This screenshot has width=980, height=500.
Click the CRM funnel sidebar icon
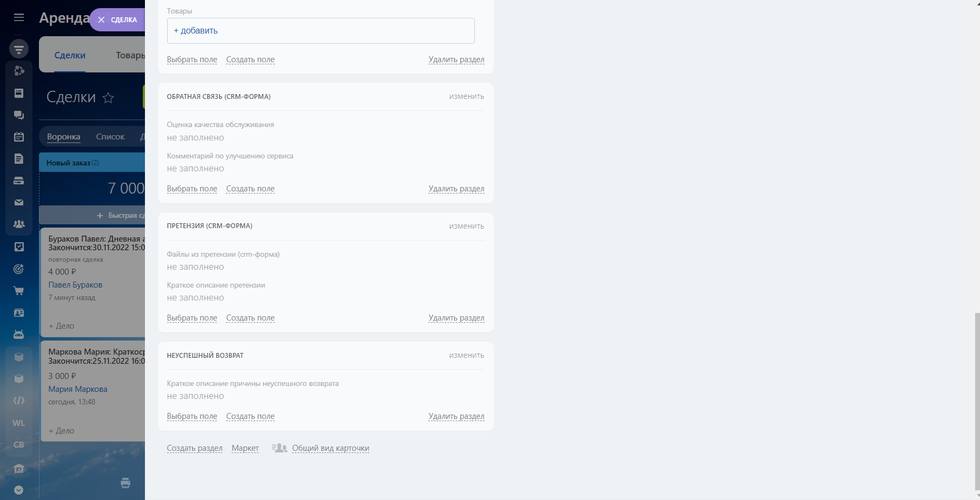tap(19, 49)
